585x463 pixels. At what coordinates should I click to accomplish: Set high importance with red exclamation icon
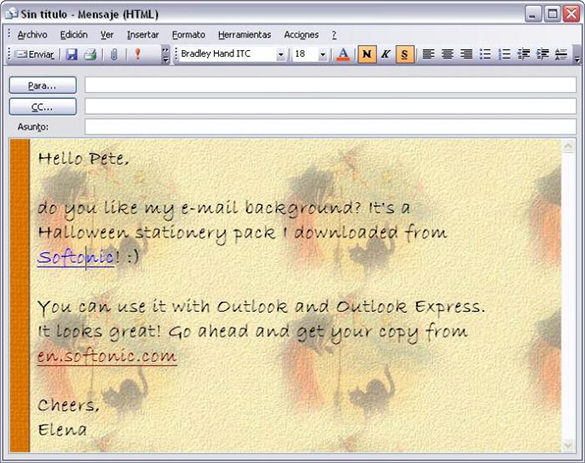click(x=138, y=54)
